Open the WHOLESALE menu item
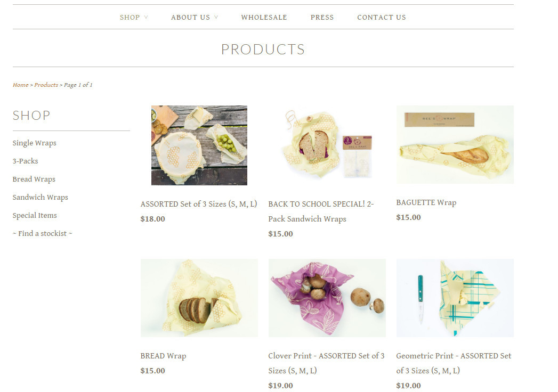 (264, 18)
